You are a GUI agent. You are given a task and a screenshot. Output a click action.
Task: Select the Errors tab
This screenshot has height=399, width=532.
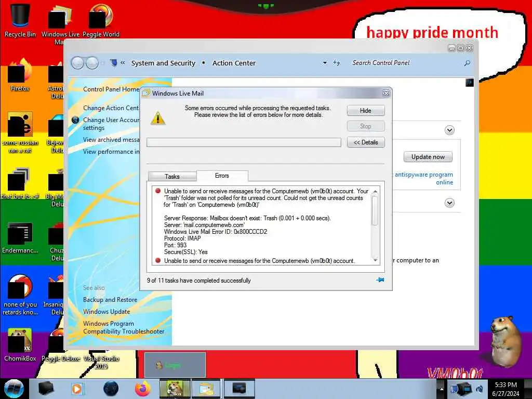click(x=222, y=176)
